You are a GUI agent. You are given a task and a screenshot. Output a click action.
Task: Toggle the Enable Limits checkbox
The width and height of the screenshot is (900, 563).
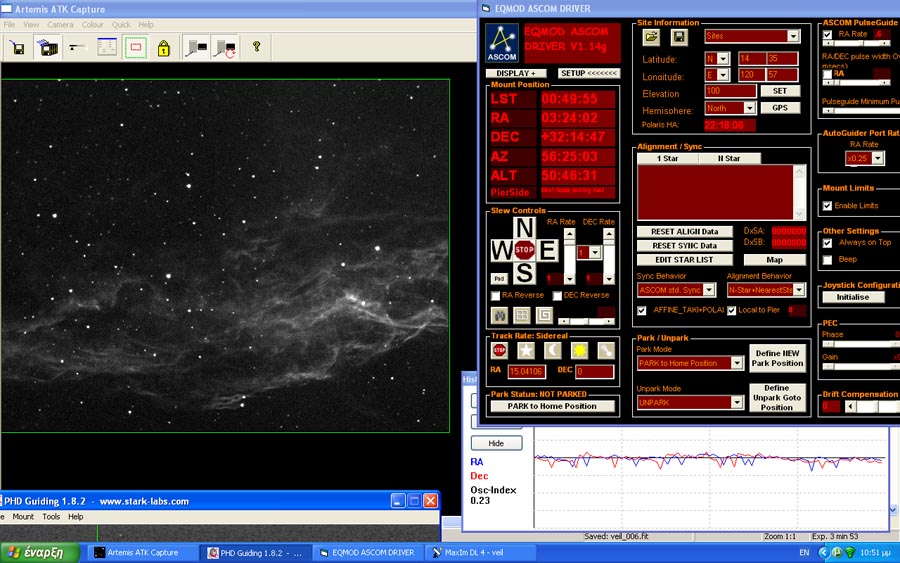827,205
